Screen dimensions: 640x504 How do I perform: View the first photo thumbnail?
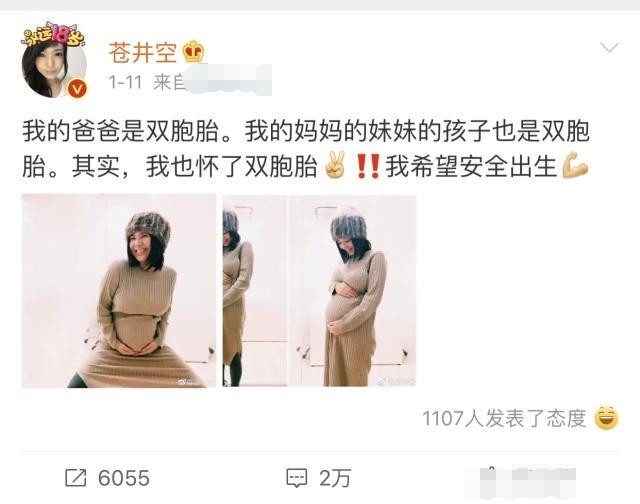pyautogui.click(x=119, y=291)
